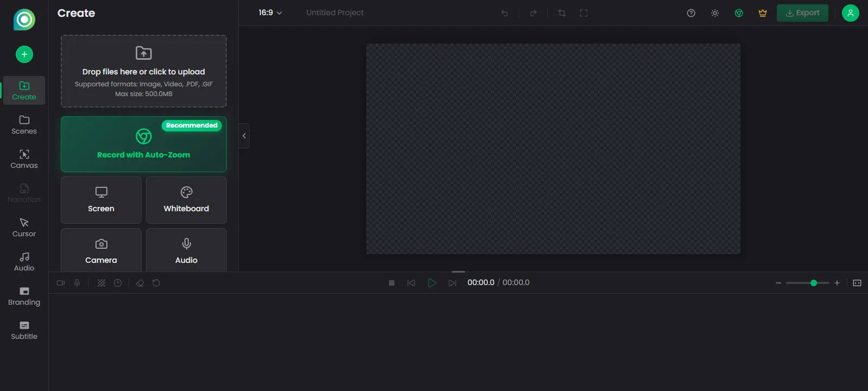This screenshot has width=868, height=391.
Task: Click the green Chrome extension icon
Action: coord(739,13)
